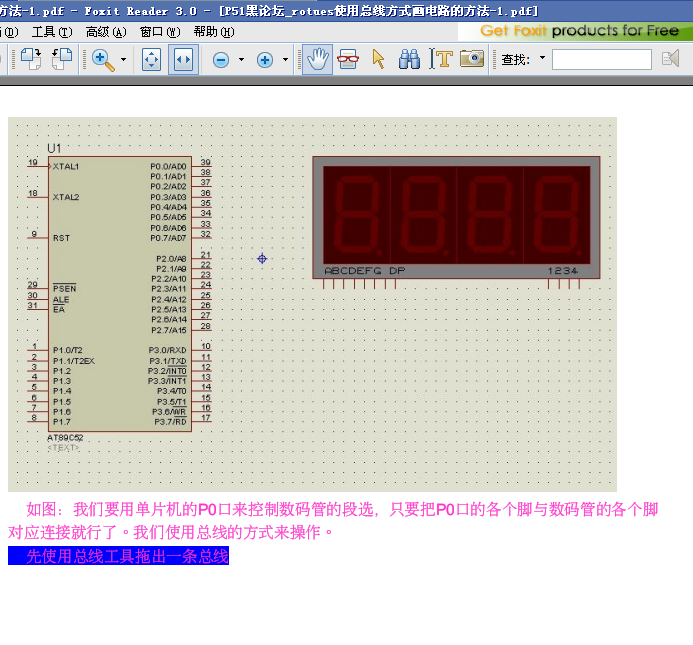
Task: Open the 高级(A) menu
Action: (x=106, y=32)
